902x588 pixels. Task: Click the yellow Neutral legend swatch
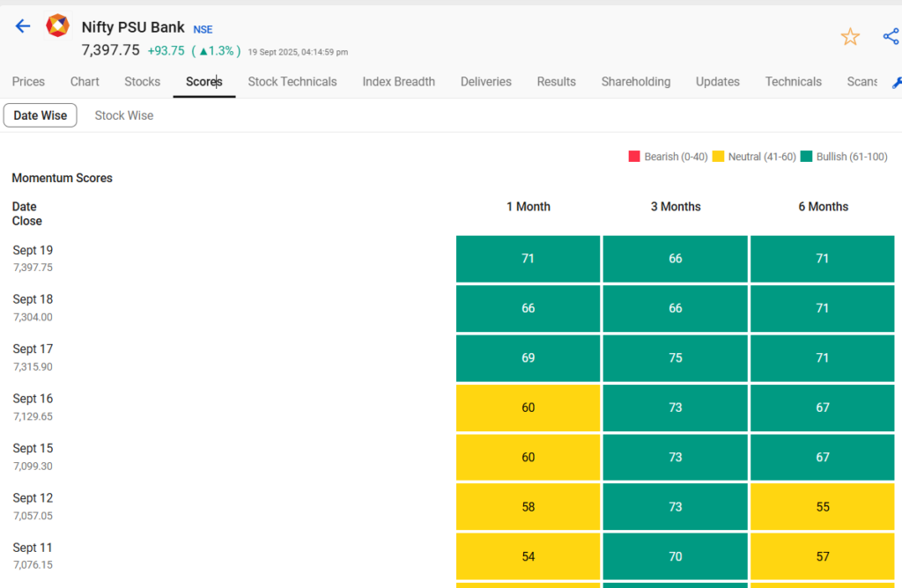point(718,157)
